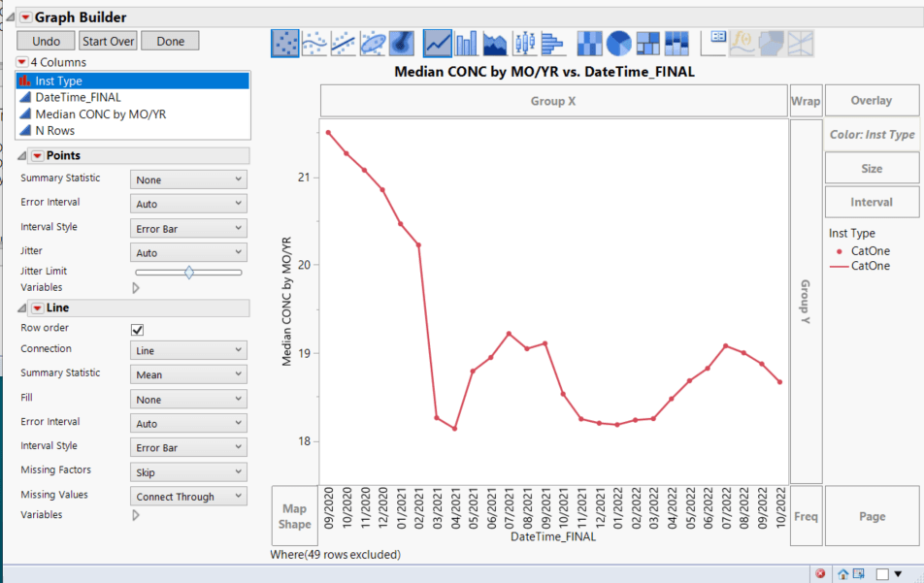The height and width of the screenshot is (583, 924).
Task: Expand Variables under the Line section
Action: click(136, 515)
